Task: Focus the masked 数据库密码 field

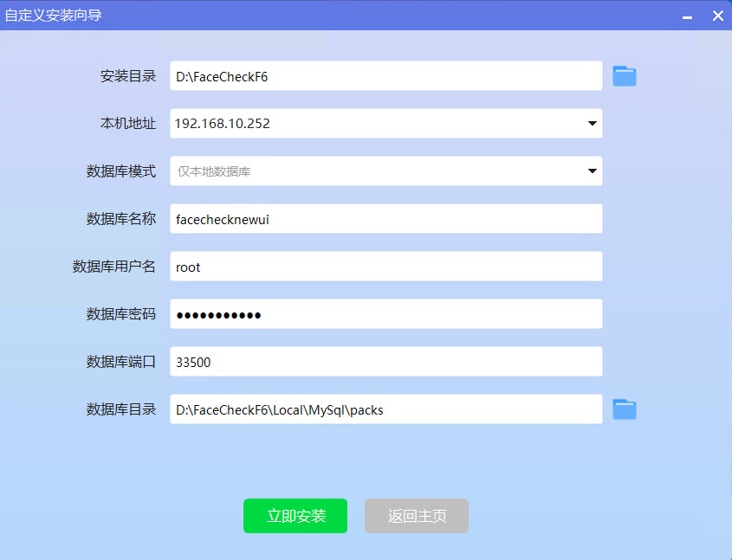Action: pyautogui.click(x=385, y=314)
